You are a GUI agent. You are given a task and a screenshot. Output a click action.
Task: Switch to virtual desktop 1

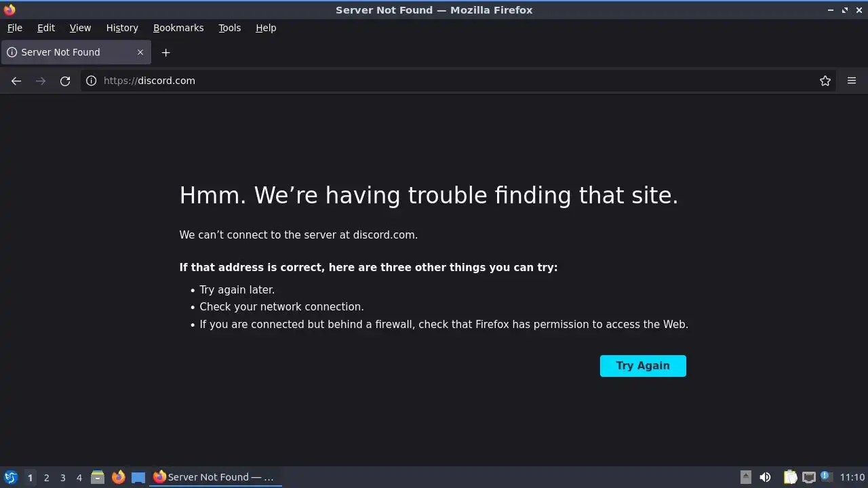[x=30, y=478]
